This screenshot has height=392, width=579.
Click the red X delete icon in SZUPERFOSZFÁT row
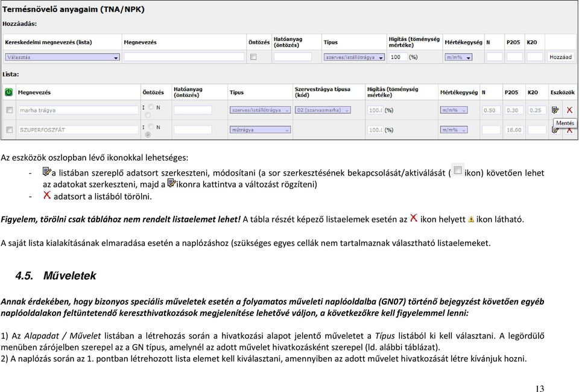point(569,130)
